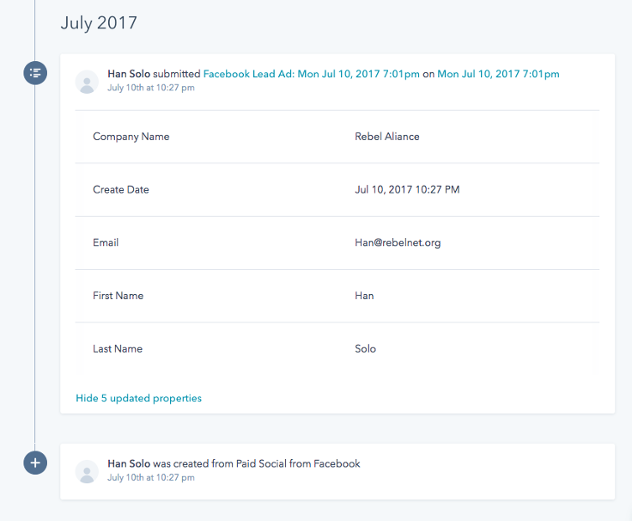The width and height of the screenshot is (632, 521).
Task: Click Han Solo name in created event
Action: [x=129, y=464]
